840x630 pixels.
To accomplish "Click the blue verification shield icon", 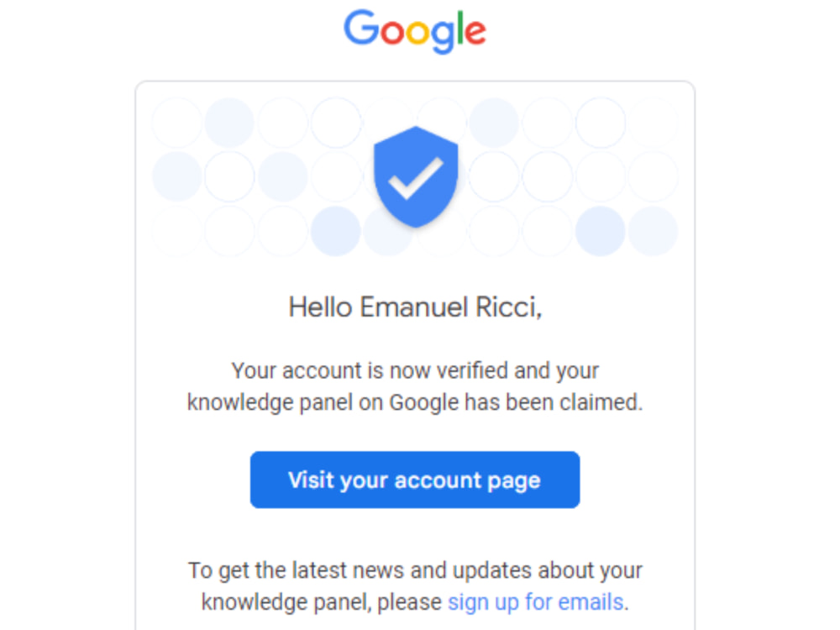I will pyautogui.click(x=415, y=176).
